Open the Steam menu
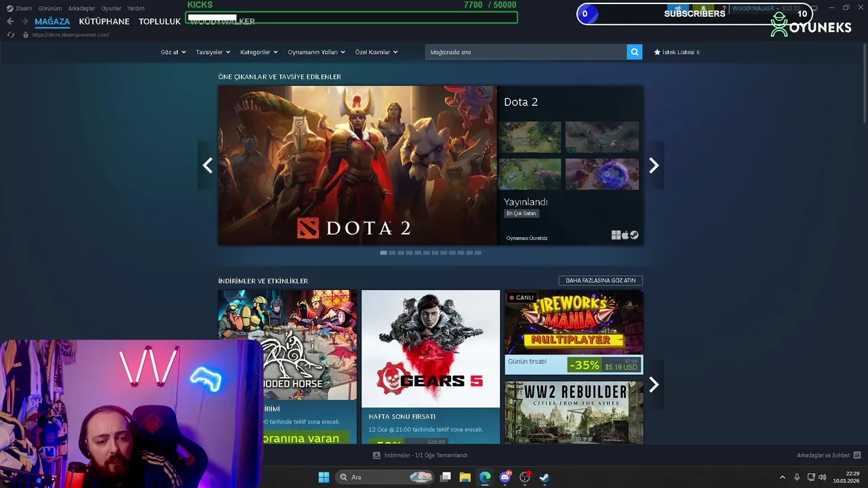The width and height of the screenshot is (868, 488). 24,8
